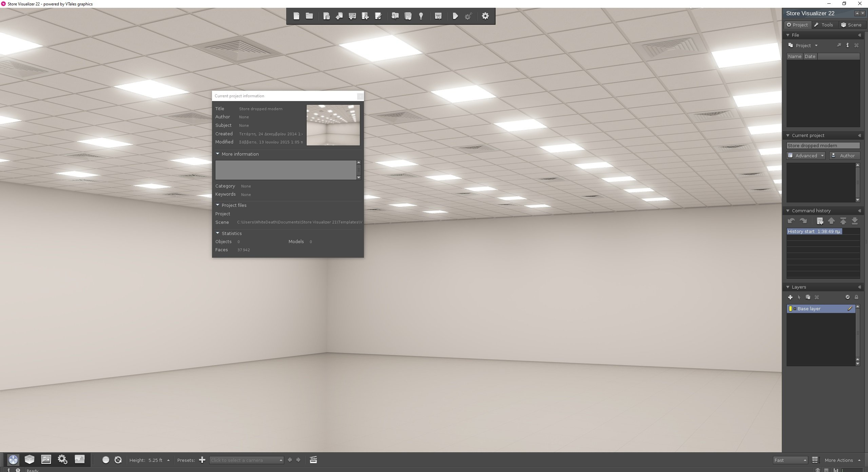Click the Author button in Current project
Image resolution: width=868 pixels, height=472 pixels.
pyautogui.click(x=844, y=155)
